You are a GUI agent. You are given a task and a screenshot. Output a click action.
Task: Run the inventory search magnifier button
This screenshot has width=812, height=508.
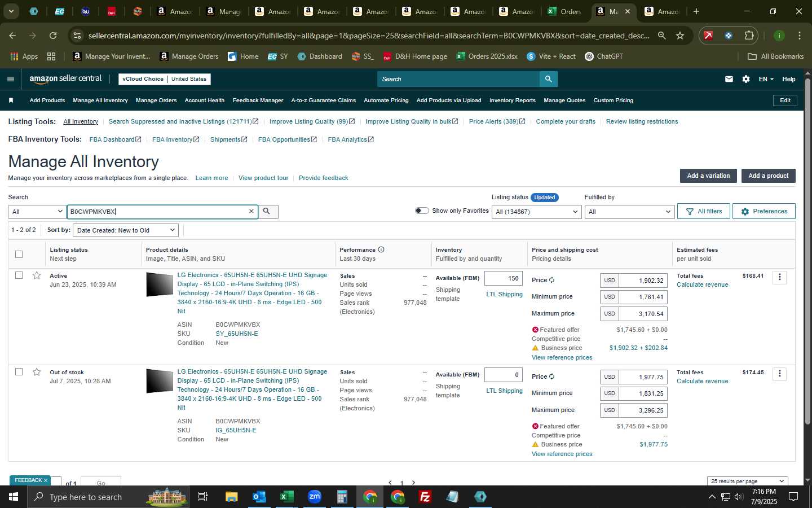tap(267, 212)
